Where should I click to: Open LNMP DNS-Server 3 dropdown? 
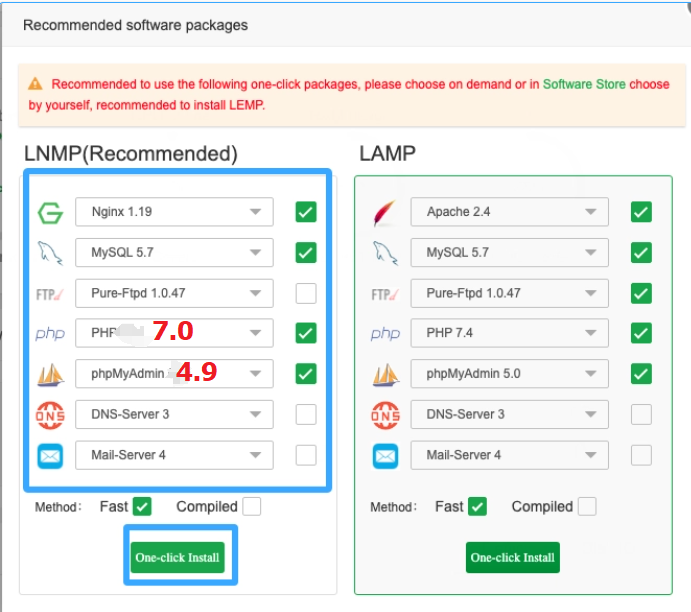(x=175, y=414)
